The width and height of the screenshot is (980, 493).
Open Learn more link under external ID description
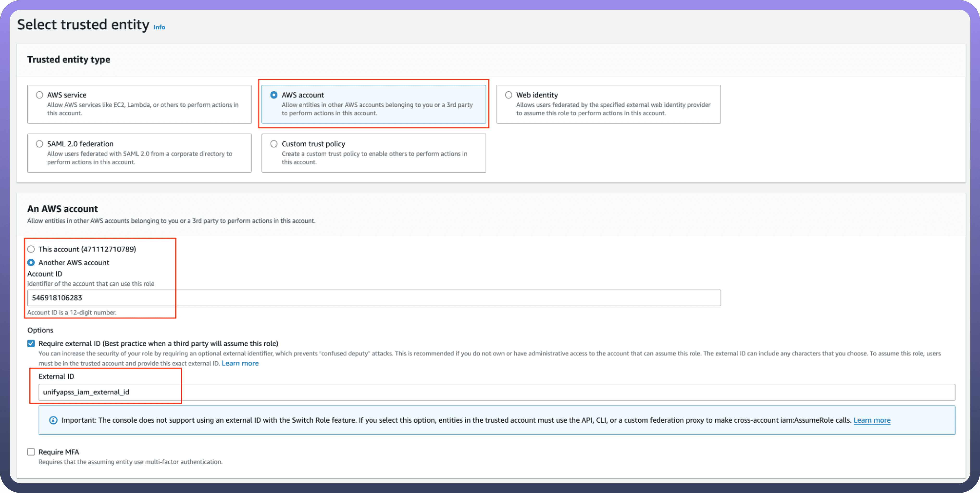click(240, 363)
